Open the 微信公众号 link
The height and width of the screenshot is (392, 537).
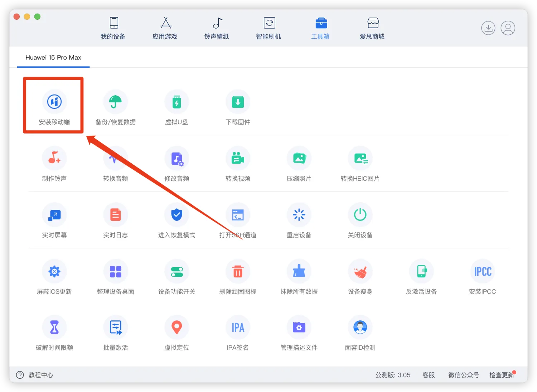[x=464, y=375]
